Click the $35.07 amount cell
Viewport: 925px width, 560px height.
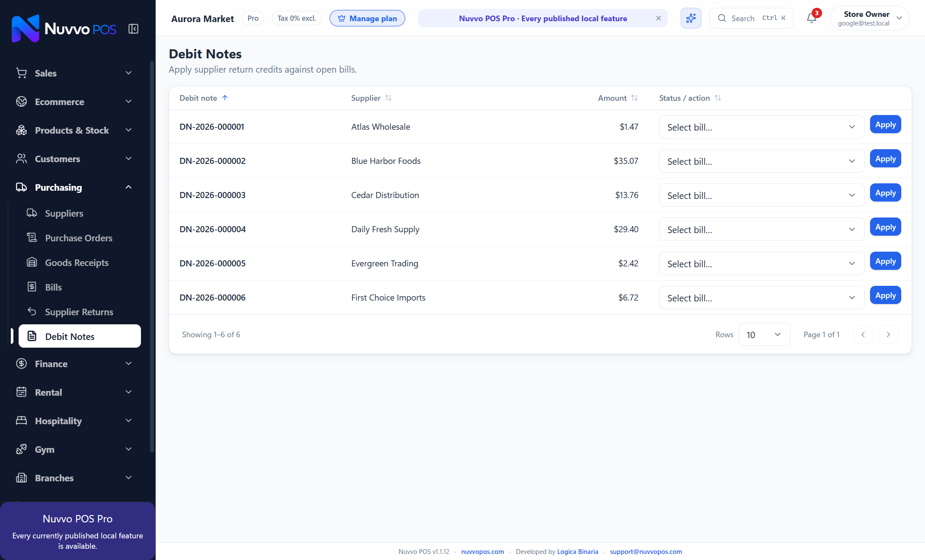coord(626,161)
